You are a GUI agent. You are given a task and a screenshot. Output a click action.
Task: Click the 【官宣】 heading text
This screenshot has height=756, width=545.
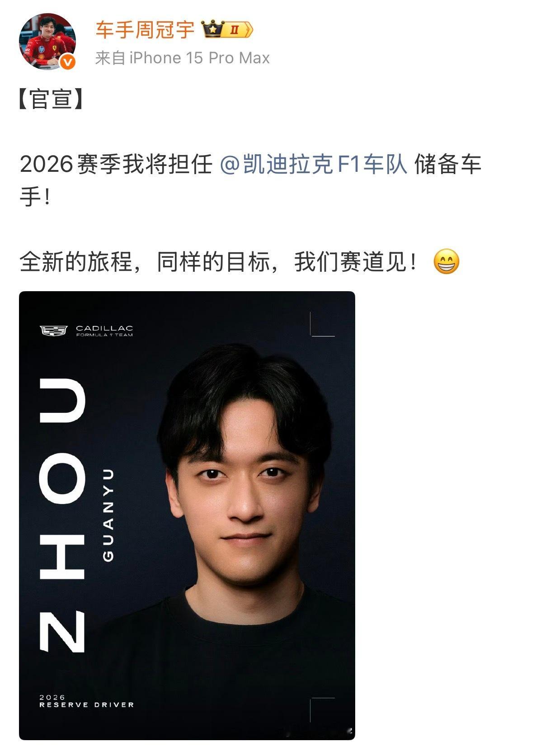51,99
